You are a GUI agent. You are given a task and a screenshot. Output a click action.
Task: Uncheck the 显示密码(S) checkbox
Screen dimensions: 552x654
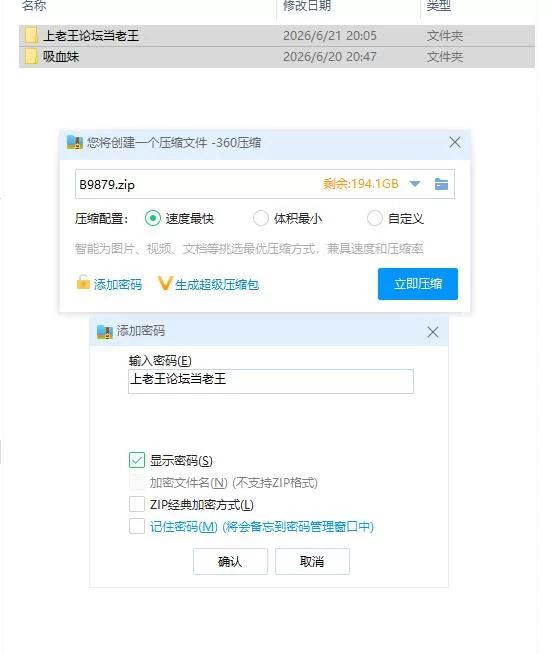point(137,460)
